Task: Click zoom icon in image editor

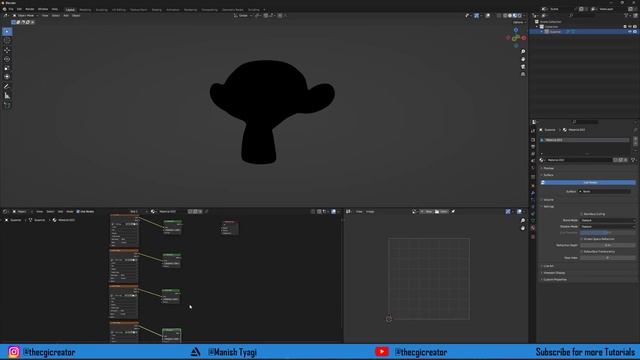Action: pyautogui.click(x=523, y=221)
